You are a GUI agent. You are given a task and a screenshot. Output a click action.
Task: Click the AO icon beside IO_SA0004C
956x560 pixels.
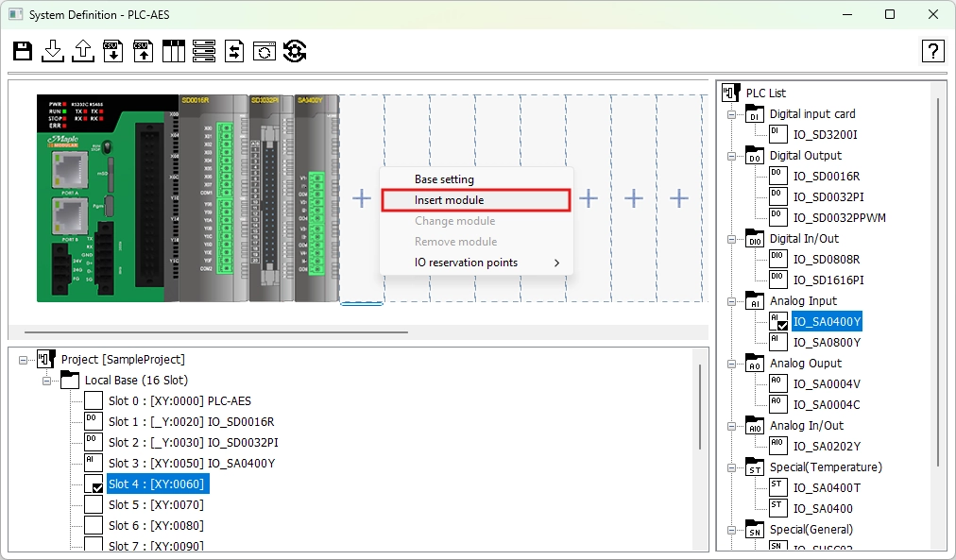tap(778, 404)
